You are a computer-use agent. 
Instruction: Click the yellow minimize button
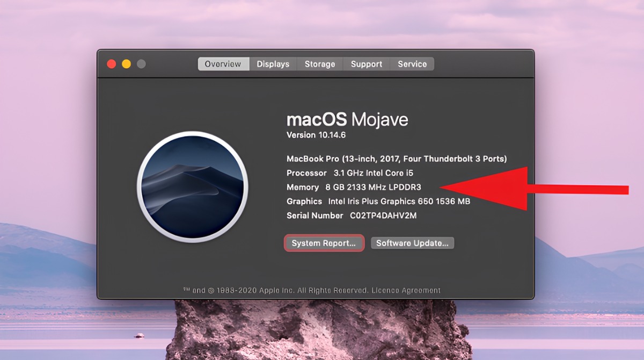126,63
